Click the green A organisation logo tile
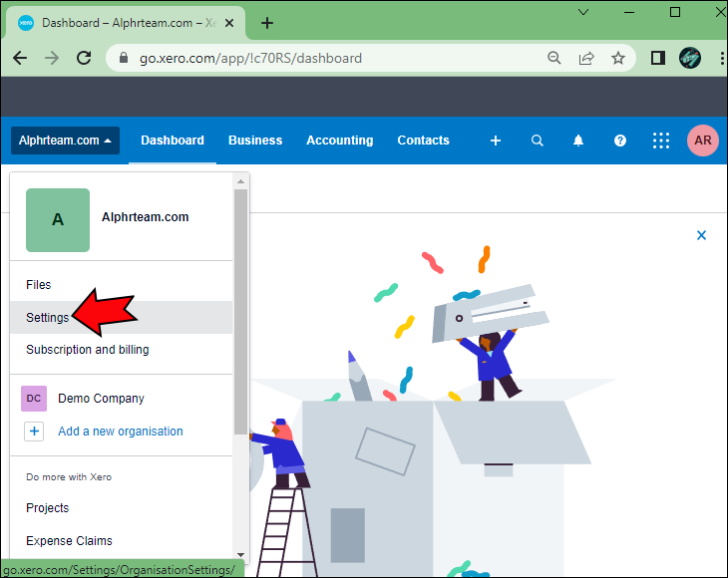728x578 pixels. 58,220
